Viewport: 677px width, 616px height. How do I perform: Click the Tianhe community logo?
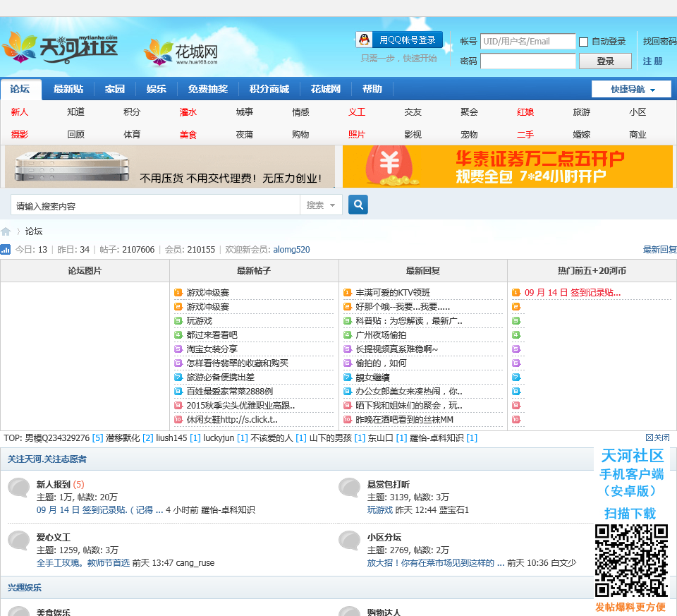tap(61, 47)
